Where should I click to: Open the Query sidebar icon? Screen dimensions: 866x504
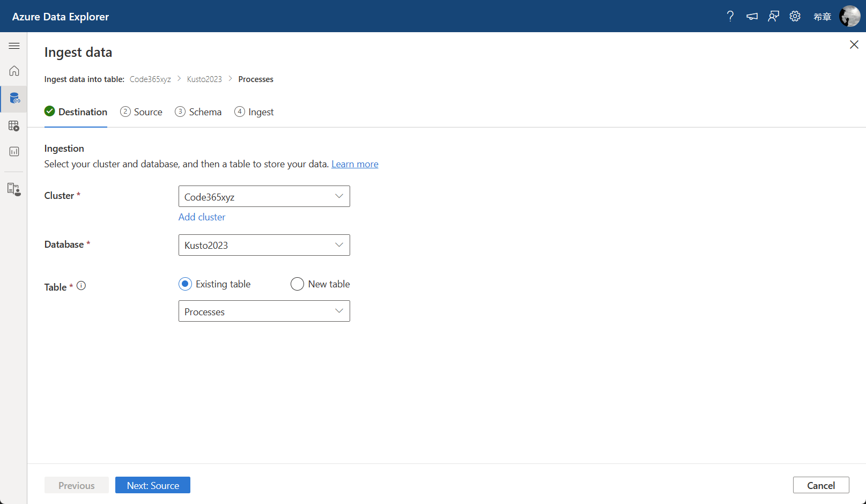click(x=14, y=126)
